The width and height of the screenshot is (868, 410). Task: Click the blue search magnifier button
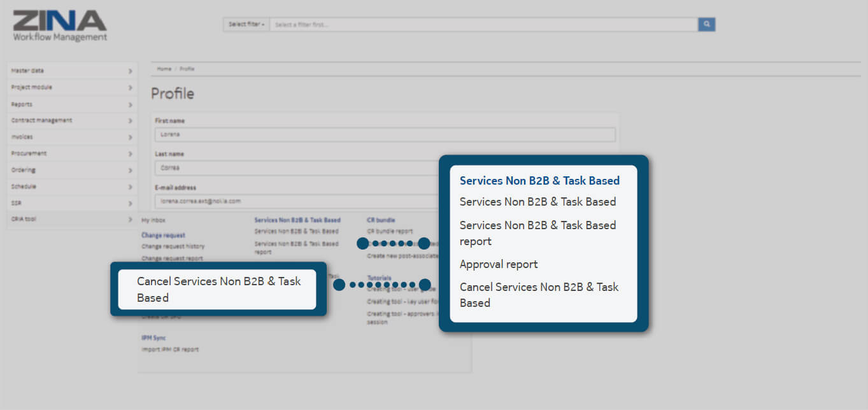click(x=706, y=24)
